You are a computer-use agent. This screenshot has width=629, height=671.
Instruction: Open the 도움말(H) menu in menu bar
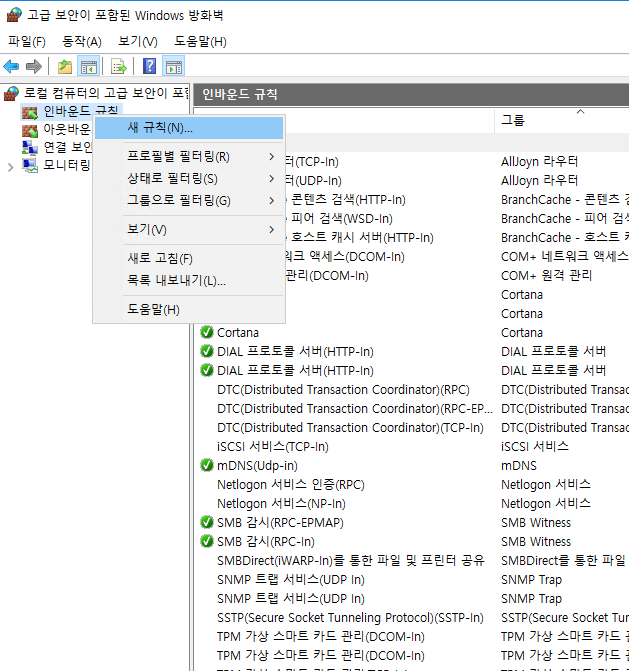point(200,42)
